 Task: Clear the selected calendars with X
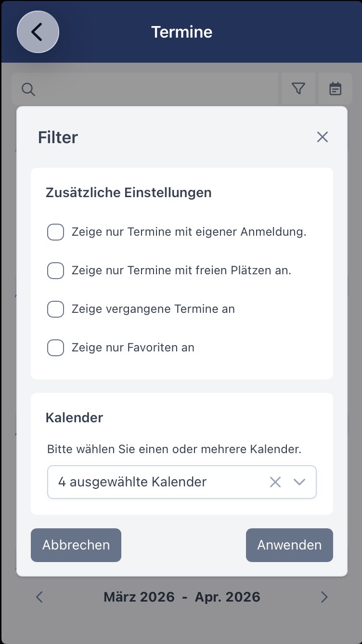275,482
